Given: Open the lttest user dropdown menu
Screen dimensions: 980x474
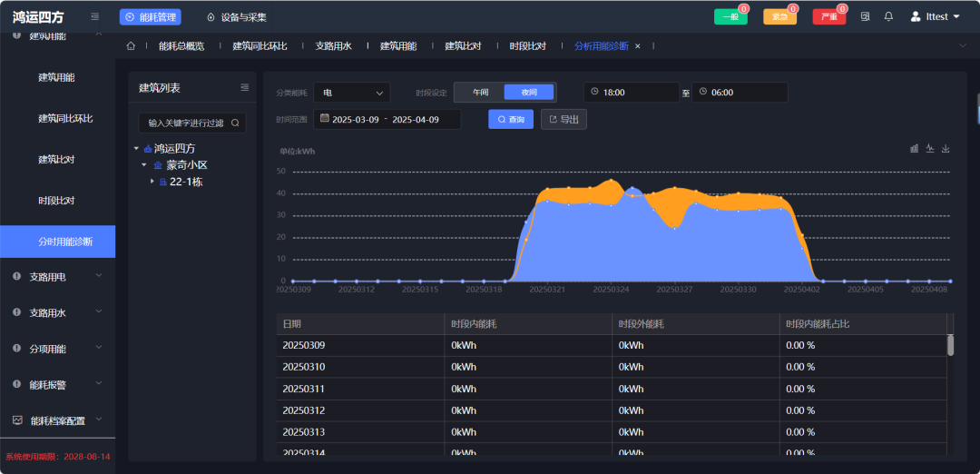Looking at the screenshot, I should click(935, 16).
